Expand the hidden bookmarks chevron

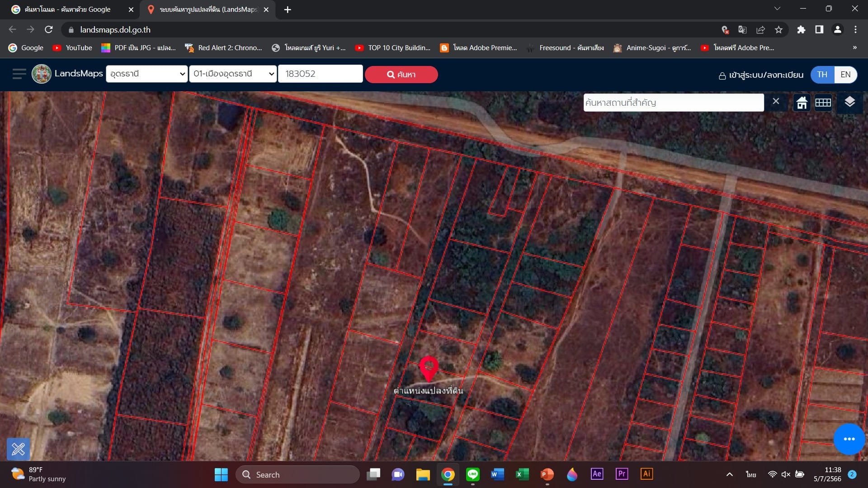(854, 47)
